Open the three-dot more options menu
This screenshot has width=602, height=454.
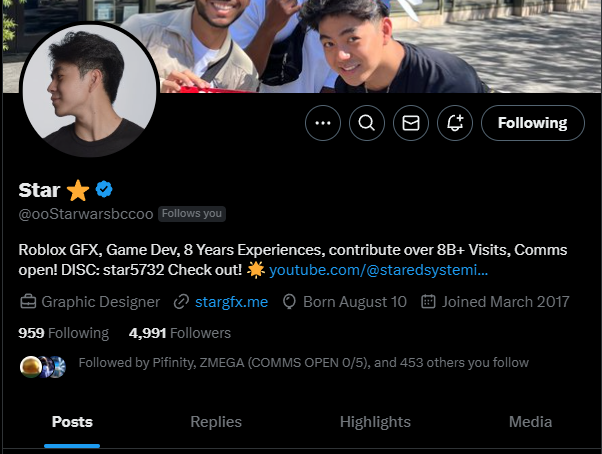322,123
